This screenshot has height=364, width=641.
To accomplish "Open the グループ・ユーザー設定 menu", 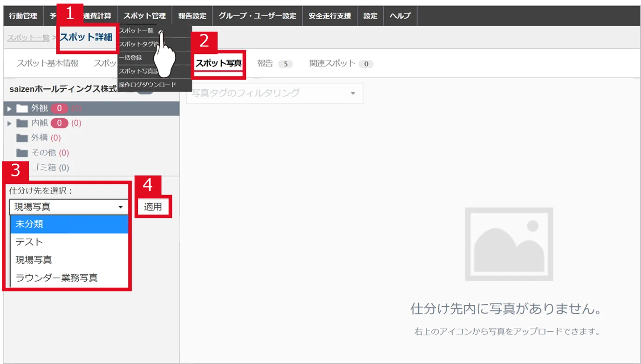I will point(257,16).
